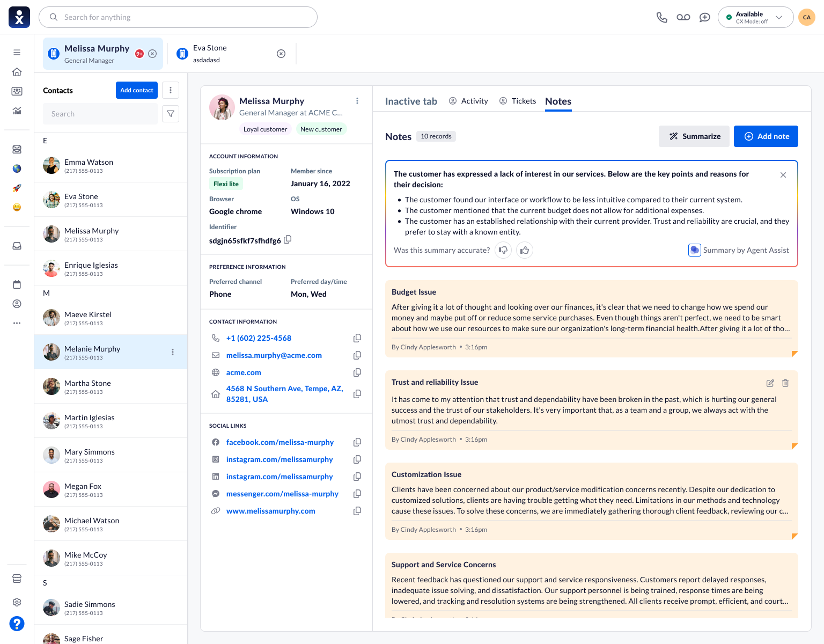Screen dimensions: 824x644
Task: Open the settings gear in sidebar
Action: click(17, 602)
